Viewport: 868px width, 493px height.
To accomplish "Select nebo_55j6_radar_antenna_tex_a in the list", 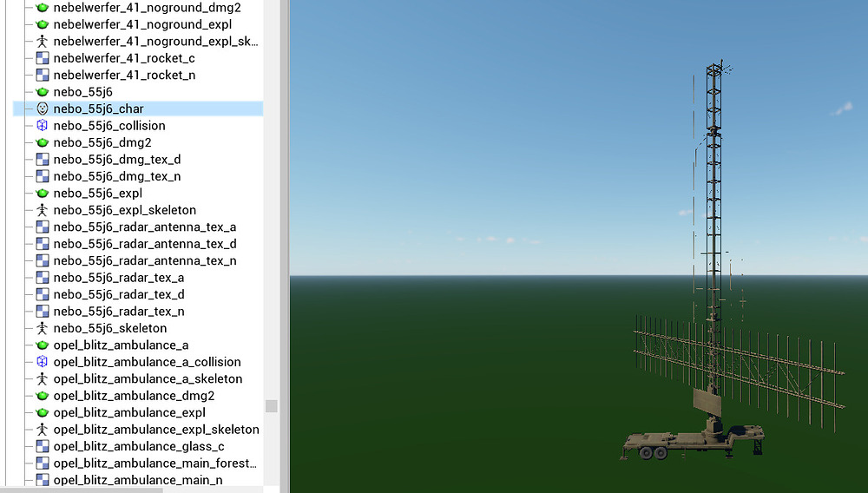I will pyautogui.click(x=144, y=227).
